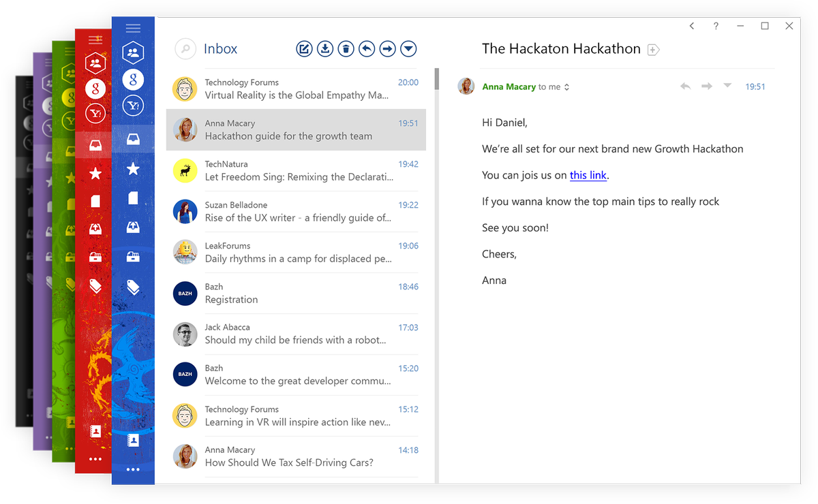Open Bazh 'Welcome to the great developer' email

(296, 375)
